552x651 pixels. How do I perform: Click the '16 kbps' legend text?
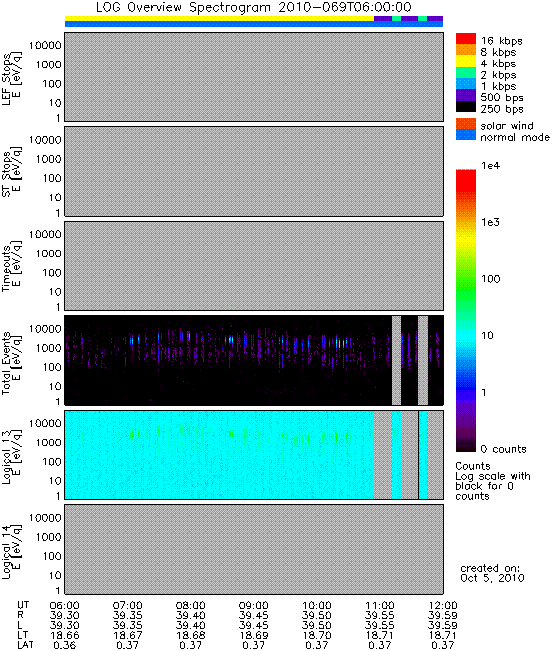click(x=501, y=41)
